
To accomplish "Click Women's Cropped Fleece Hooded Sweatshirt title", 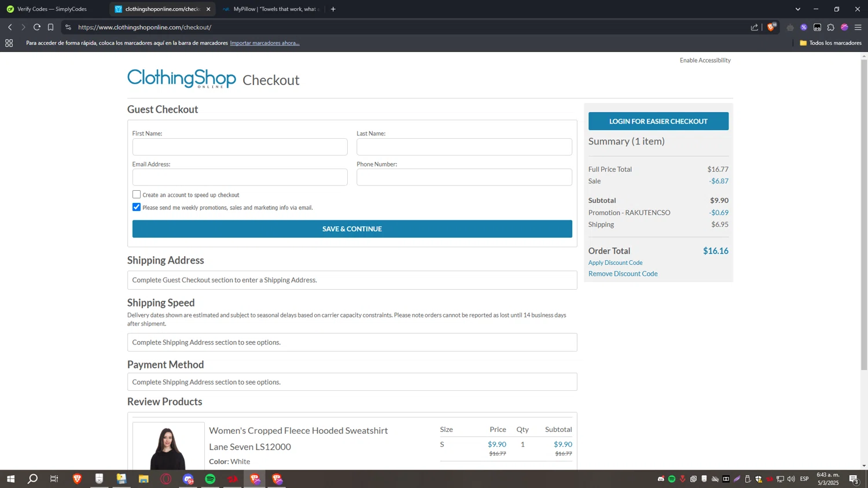I will pos(298,430).
